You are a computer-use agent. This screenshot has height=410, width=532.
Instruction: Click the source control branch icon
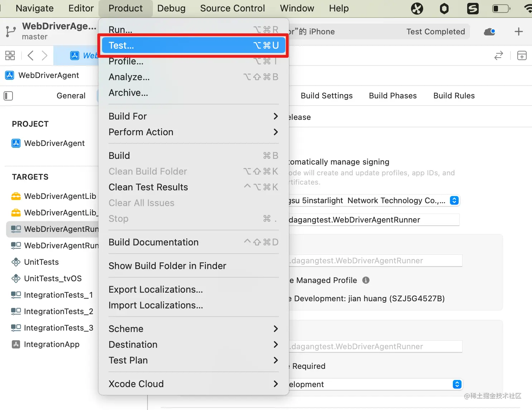click(11, 31)
